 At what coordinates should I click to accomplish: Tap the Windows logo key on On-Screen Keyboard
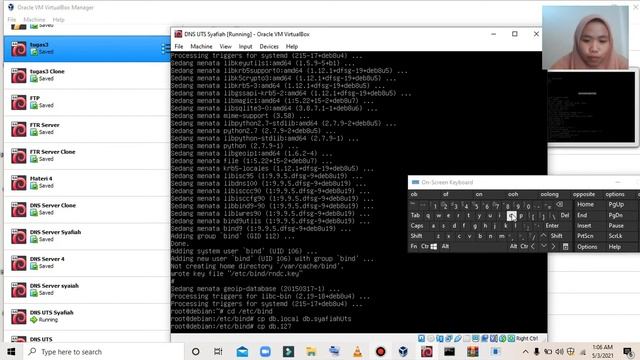click(434, 246)
